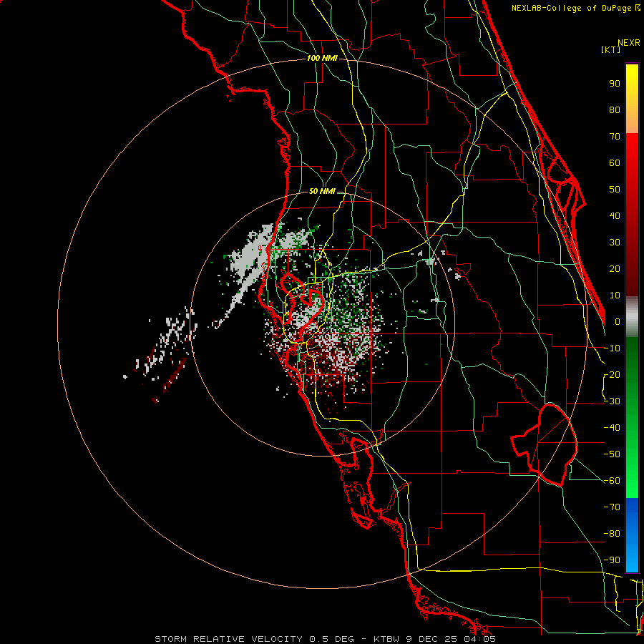The image size is (644, 644).
Task: Click the 30 value on the velocity scale
Action: [x=615, y=243]
